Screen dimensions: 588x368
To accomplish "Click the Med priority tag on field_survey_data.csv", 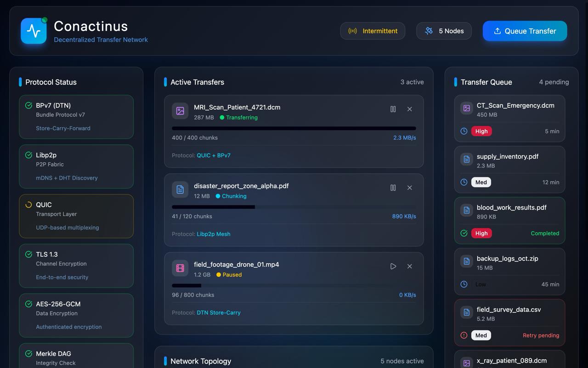I will coord(481,335).
